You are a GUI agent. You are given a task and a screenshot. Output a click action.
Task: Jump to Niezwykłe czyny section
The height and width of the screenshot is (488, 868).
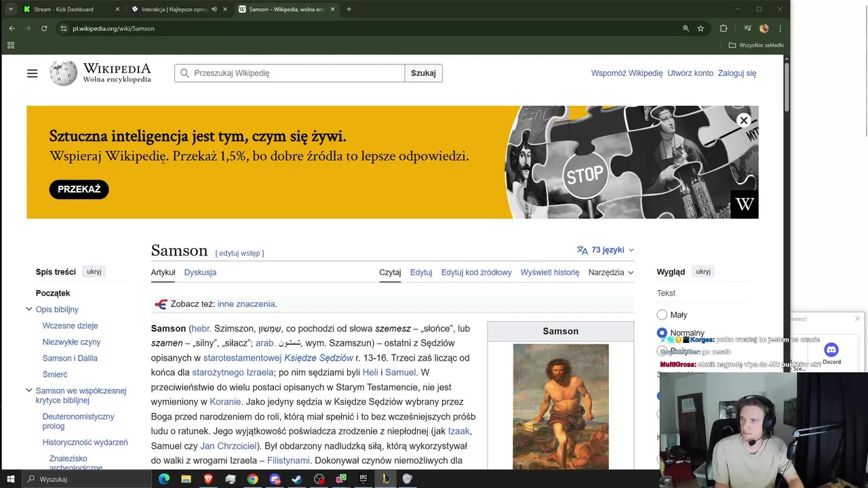(71, 342)
